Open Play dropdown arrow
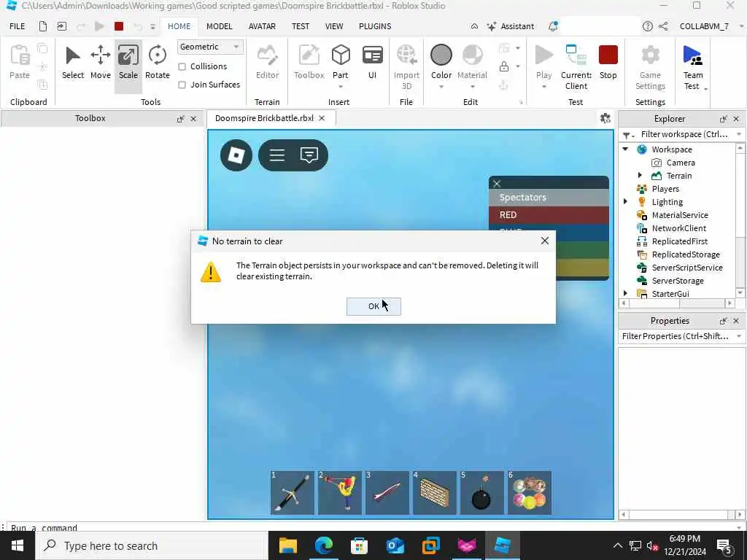This screenshot has height=560, width=747. click(x=543, y=87)
